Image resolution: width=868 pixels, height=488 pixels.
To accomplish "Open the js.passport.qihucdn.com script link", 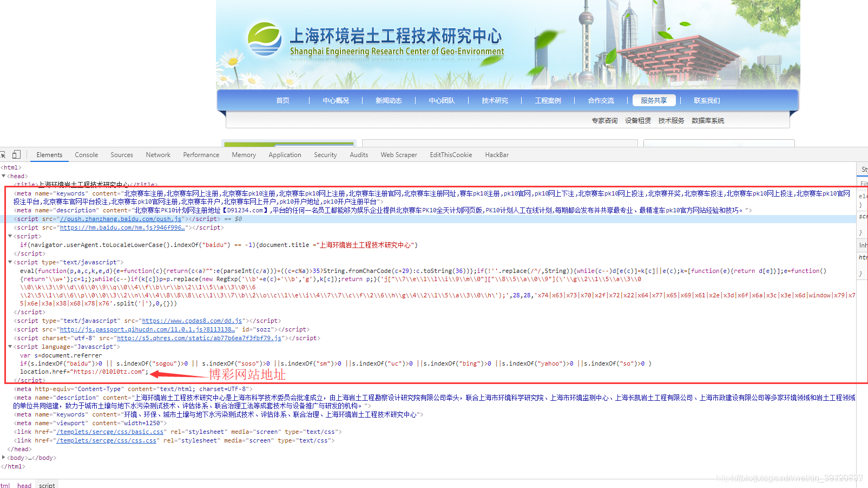I will coord(147,329).
